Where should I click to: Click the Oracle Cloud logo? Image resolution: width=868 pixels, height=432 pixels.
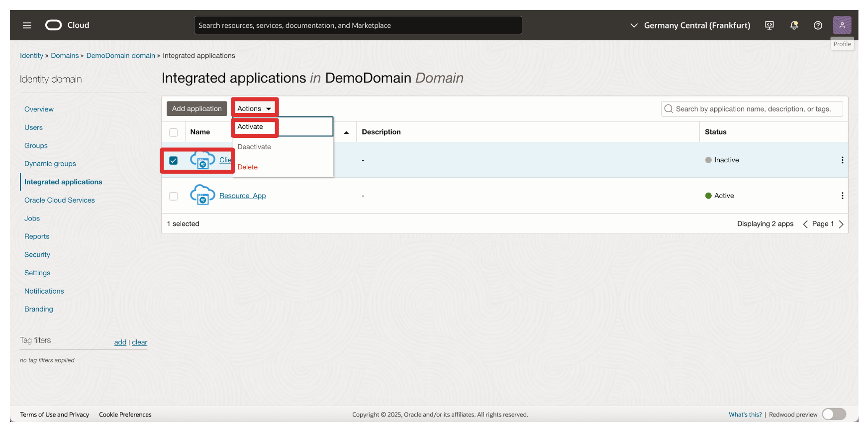click(x=54, y=25)
